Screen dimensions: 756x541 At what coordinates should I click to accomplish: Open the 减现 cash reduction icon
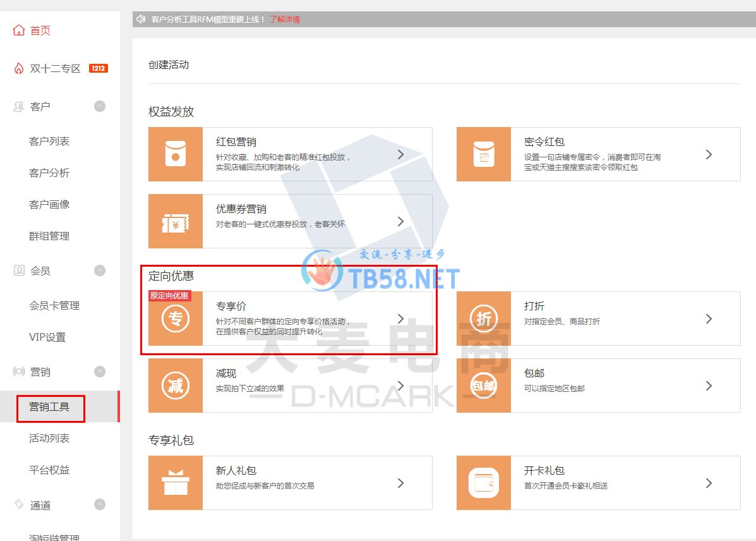176,386
